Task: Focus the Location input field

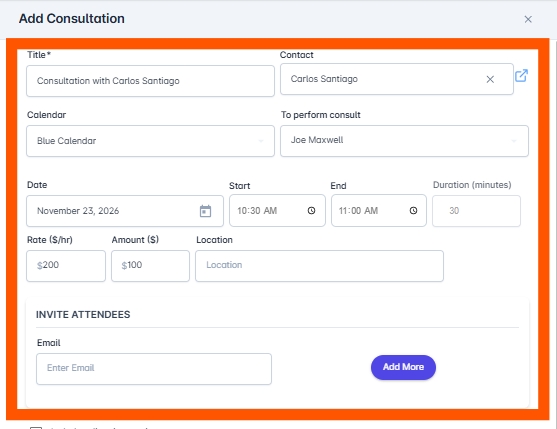Action: point(319,266)
